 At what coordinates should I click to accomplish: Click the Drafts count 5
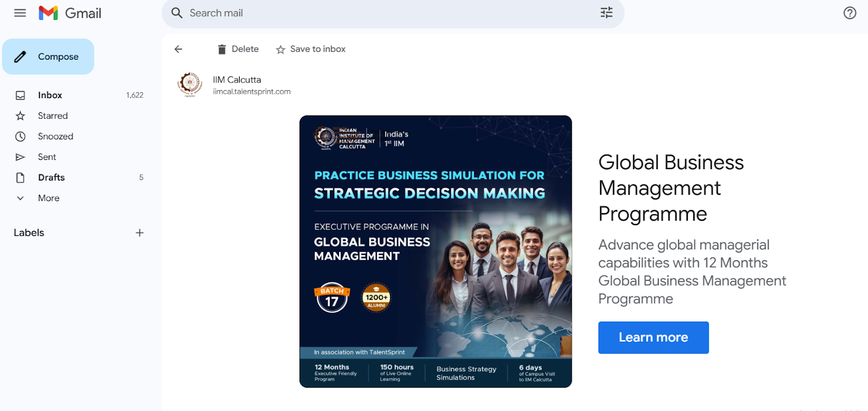(x=141, y=178)
